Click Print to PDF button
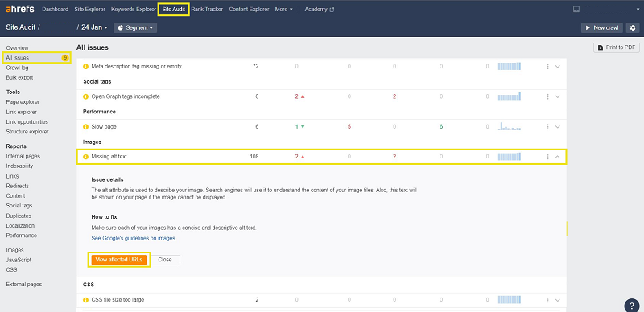Image resolution: width=644 pixels, height=312 pixels. point(617,47)
